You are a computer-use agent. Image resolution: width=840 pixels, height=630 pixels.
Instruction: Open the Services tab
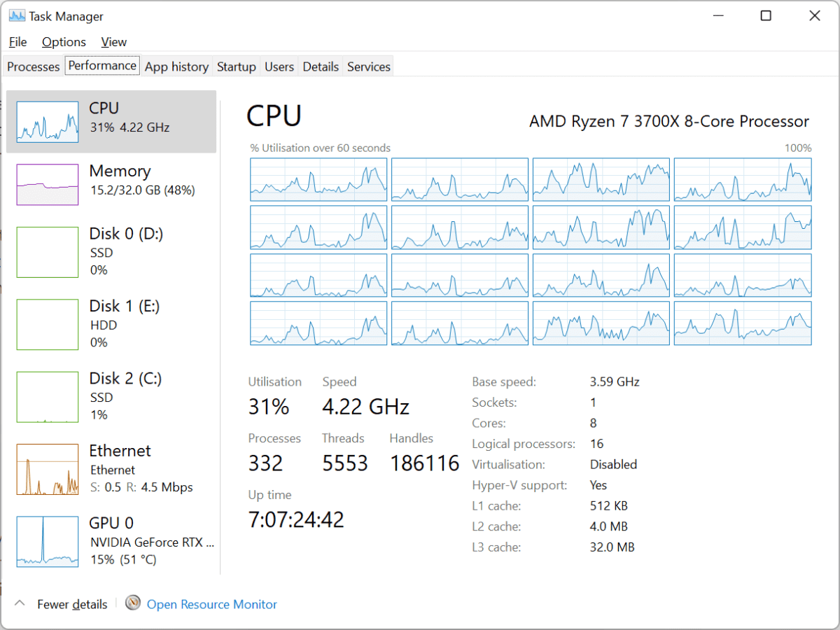[x=368, y=66]
